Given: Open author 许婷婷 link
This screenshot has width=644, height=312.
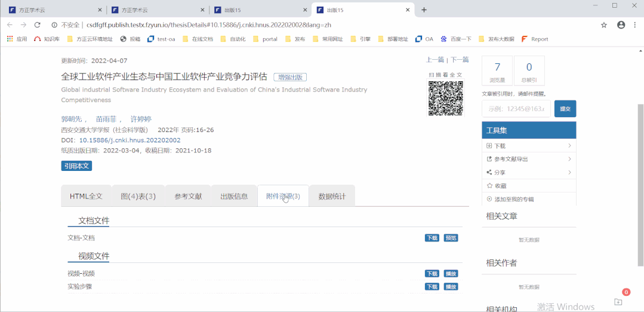Looking at the screenshot, I should coord(141,119).
